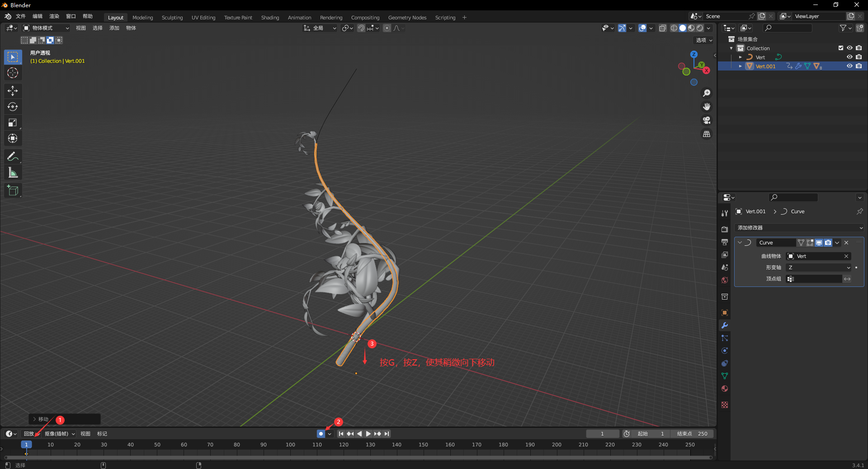Open the Material properties tab
This screenshot has width=868, height=469.
click(725, 389)
